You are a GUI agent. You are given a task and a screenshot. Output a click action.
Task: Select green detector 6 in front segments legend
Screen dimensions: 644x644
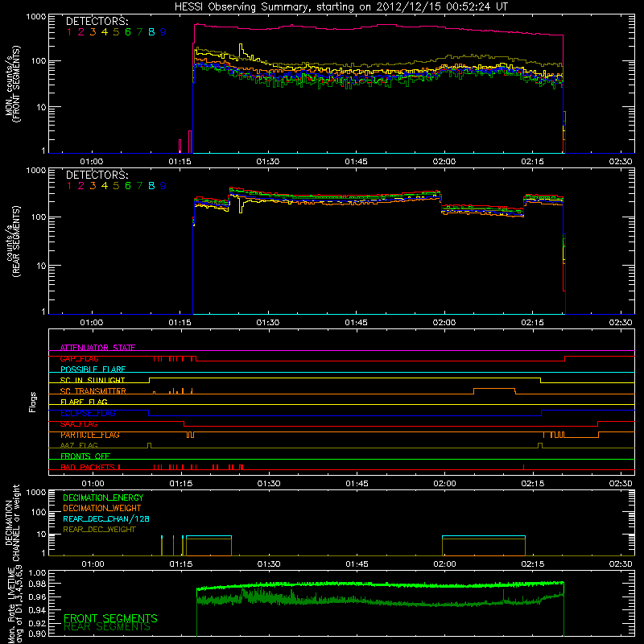coord(128,32)
